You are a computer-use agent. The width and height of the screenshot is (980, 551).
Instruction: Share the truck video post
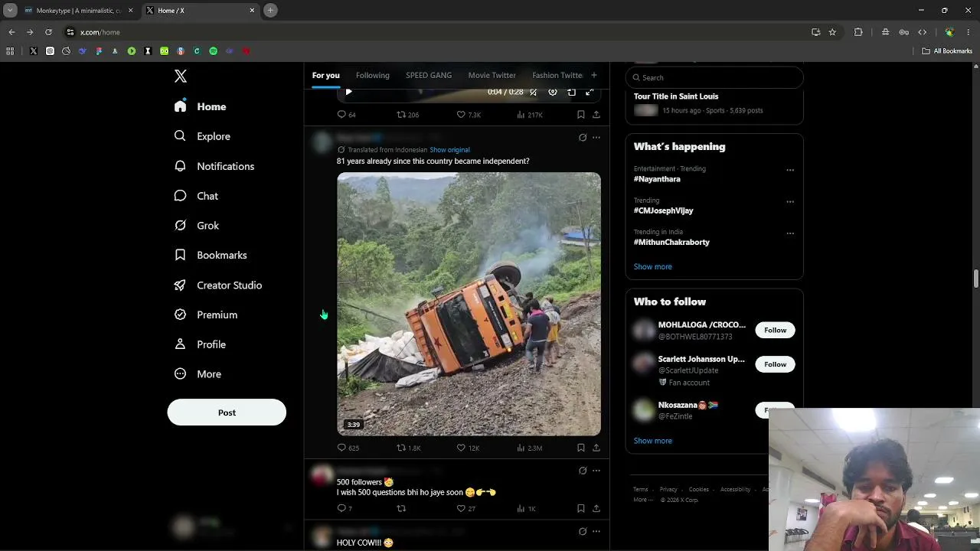pos(596,448)
